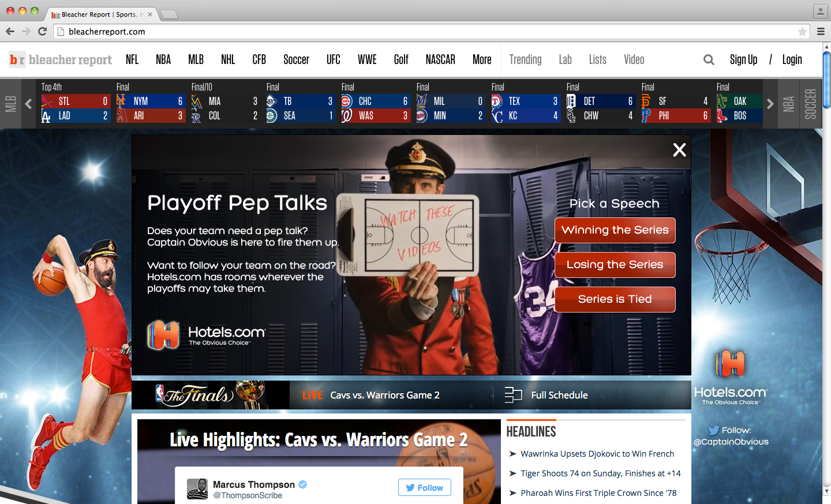Screen dimensions: 831x504
Task: Click the address bar showing bleacherreport.com
Action: coord(432,32)
